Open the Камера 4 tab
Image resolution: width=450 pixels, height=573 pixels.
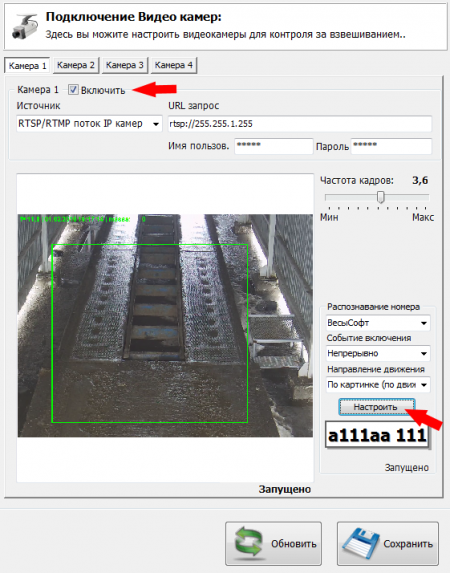click(174, 65)
